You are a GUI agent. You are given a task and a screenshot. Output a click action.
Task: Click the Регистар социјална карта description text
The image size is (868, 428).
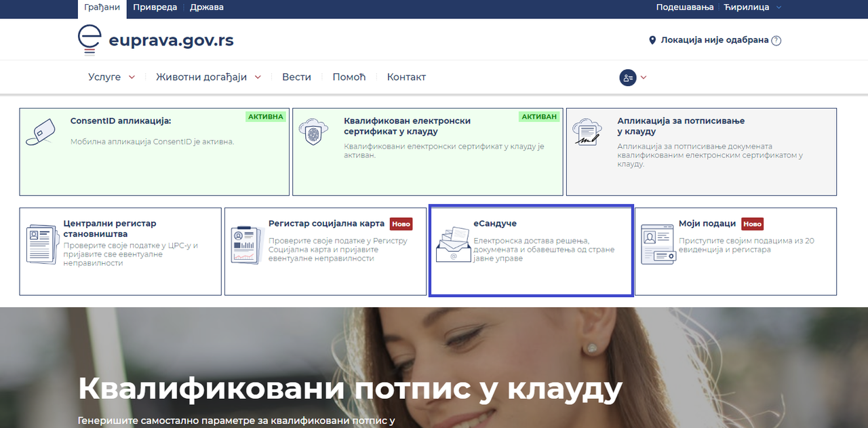(x=338, y=250)
